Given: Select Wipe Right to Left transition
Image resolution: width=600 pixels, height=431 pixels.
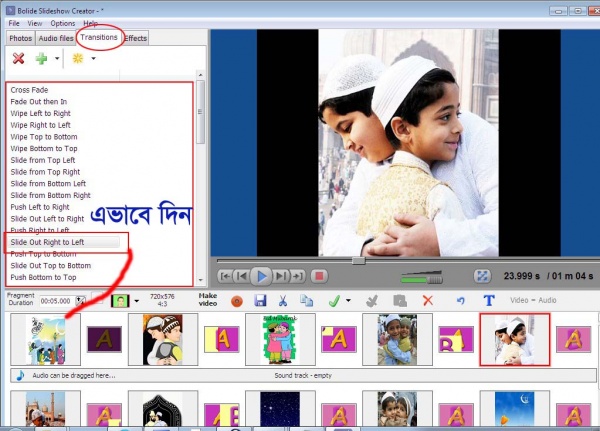Looking at the screenshot, I should pos(41,125).
